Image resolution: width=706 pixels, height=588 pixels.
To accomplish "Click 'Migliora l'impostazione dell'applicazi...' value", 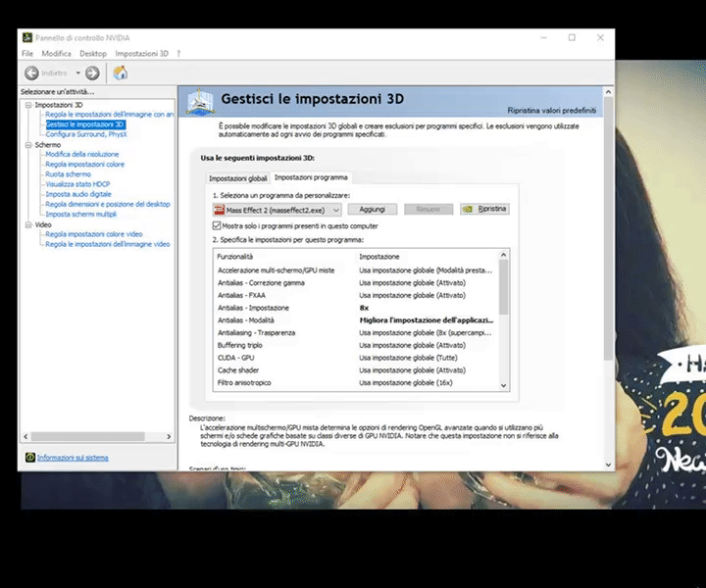I will tap(426, 320).
